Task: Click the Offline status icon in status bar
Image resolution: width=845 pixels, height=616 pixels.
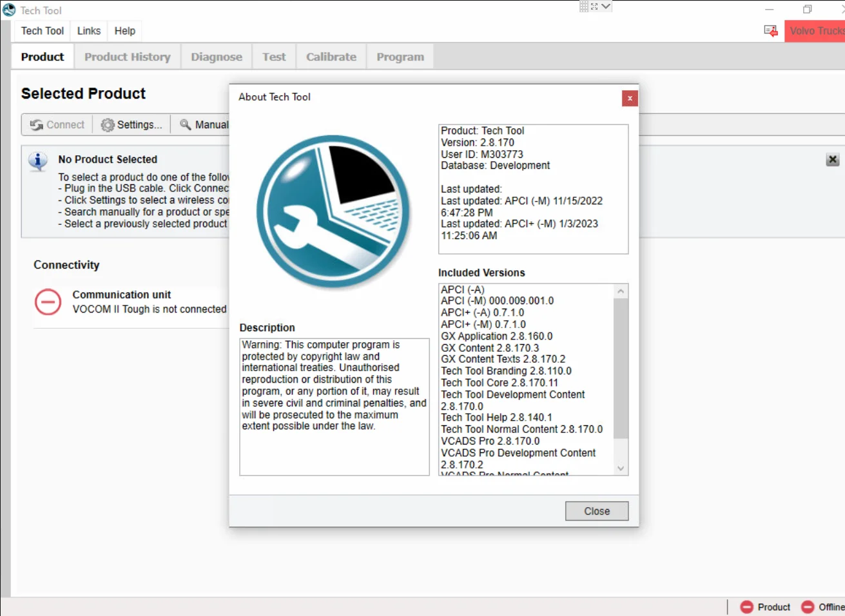Action: (807, 606)
